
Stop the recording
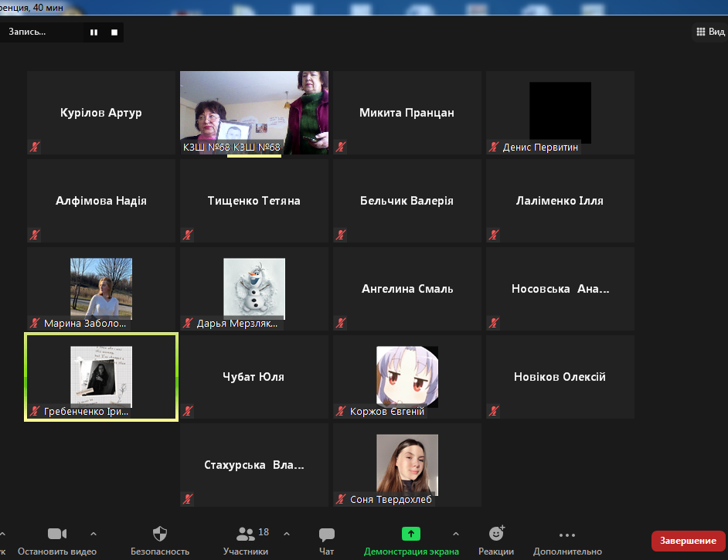[x=114, y=32]
